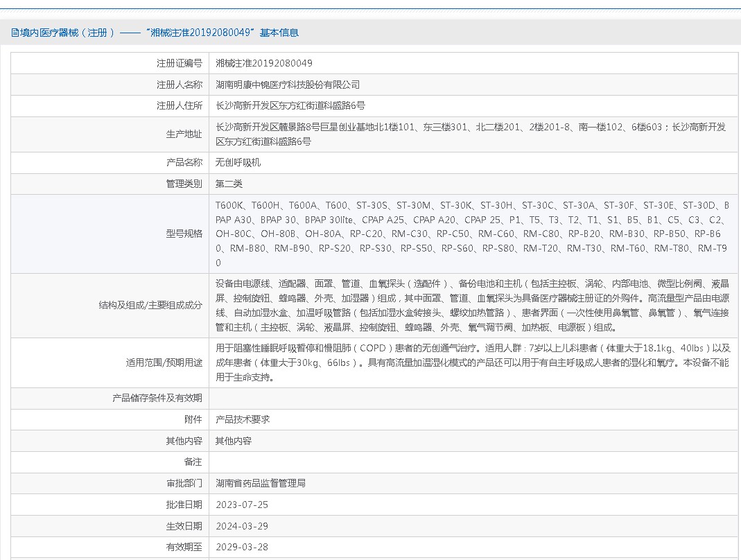Click the effective date 2024-03-29
The image size is (741, 560).
pyautogui.click(x=242, y=526)
